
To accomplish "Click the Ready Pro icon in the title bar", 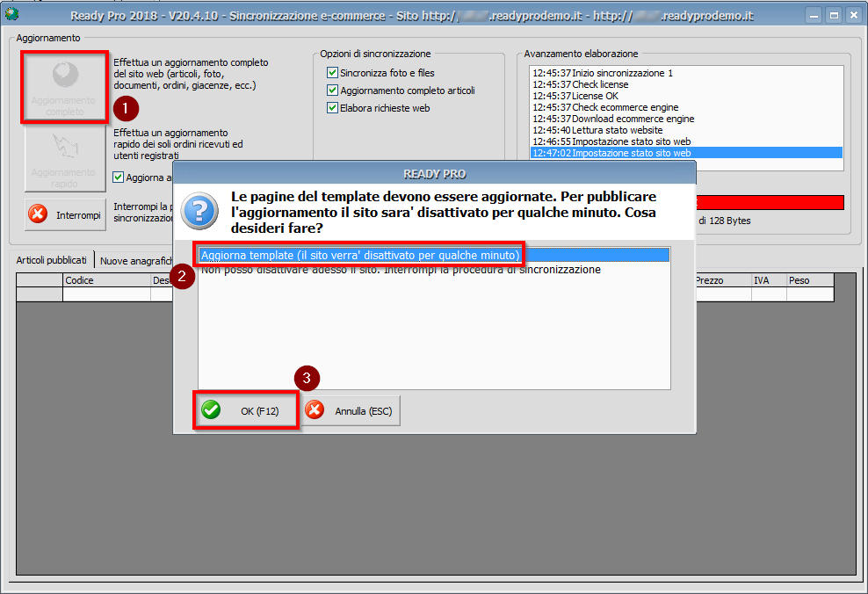I will point(11,14).
